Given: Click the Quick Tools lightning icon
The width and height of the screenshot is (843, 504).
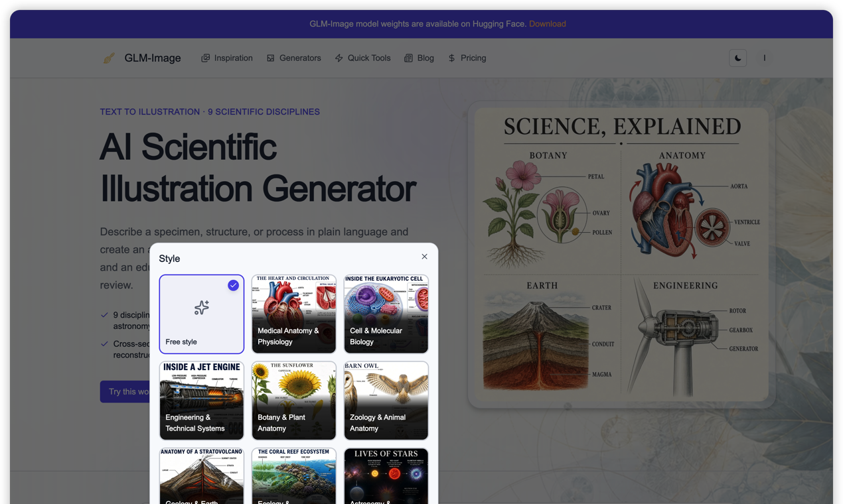Looking at the screenshot, I should pos(339,58).
